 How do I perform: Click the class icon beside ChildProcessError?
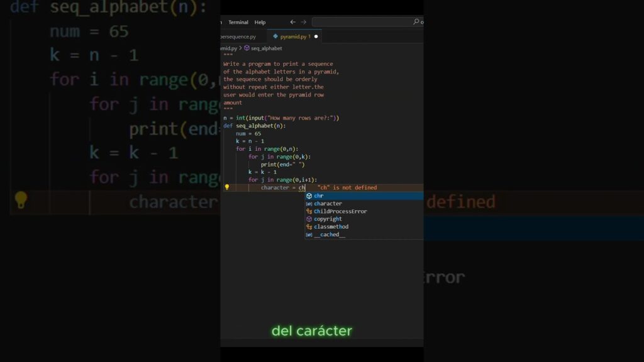[x=309, y=211]
